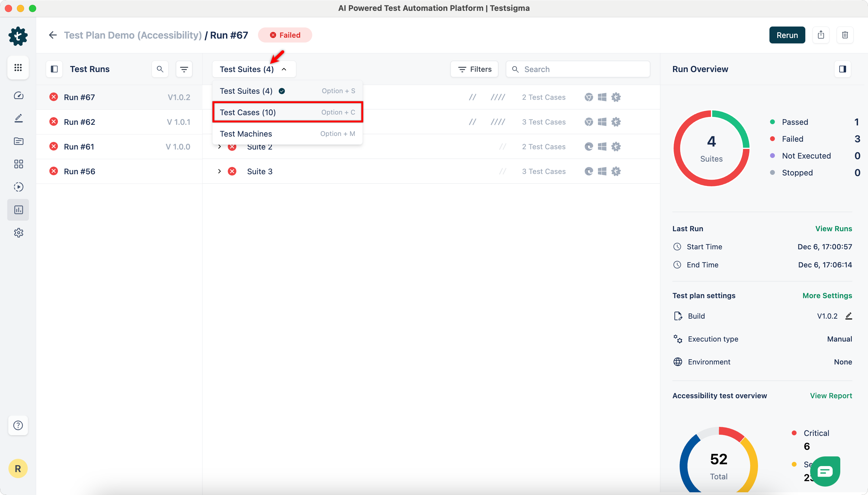The image size is (868, 495).
Task: Click the Rerun button
Action: point(787,35)
